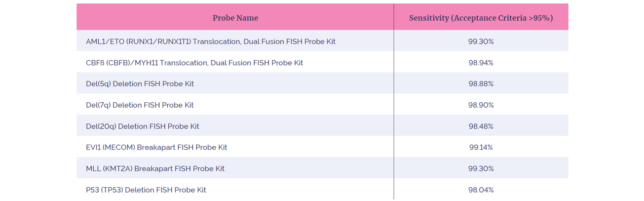Click Del(5q) Deletion FISH Probe Kit
Viewport: 644px width, 201px height.
pos(140,84)
